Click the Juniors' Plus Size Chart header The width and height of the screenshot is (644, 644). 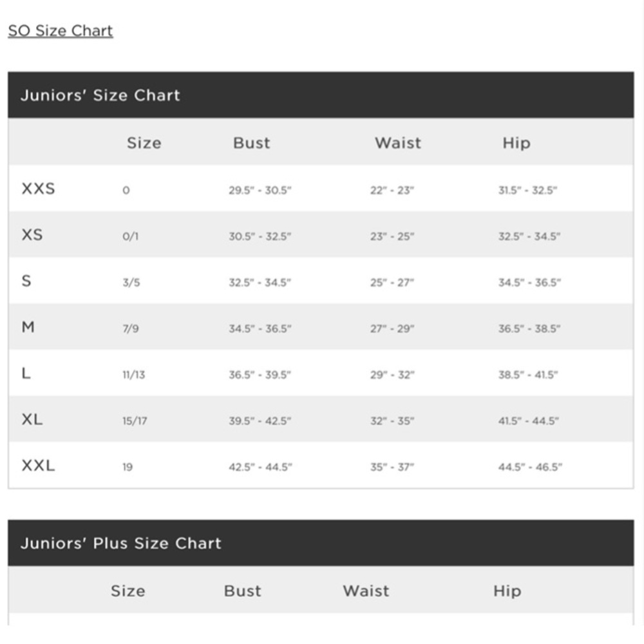point(121,544)
